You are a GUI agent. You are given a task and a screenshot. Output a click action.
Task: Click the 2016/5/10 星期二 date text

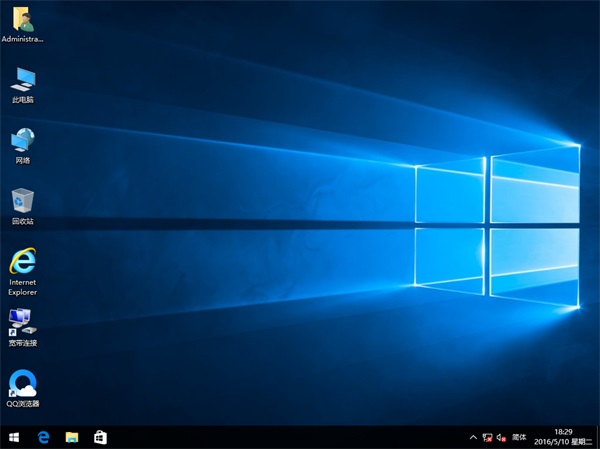pos(565,442)
